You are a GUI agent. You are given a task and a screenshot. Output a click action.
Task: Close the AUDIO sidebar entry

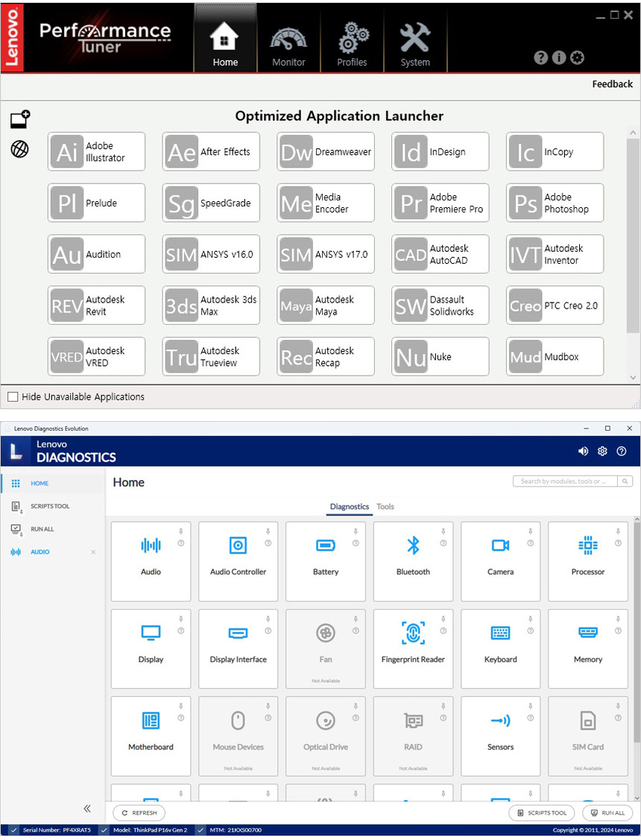(x=93, y=552)
